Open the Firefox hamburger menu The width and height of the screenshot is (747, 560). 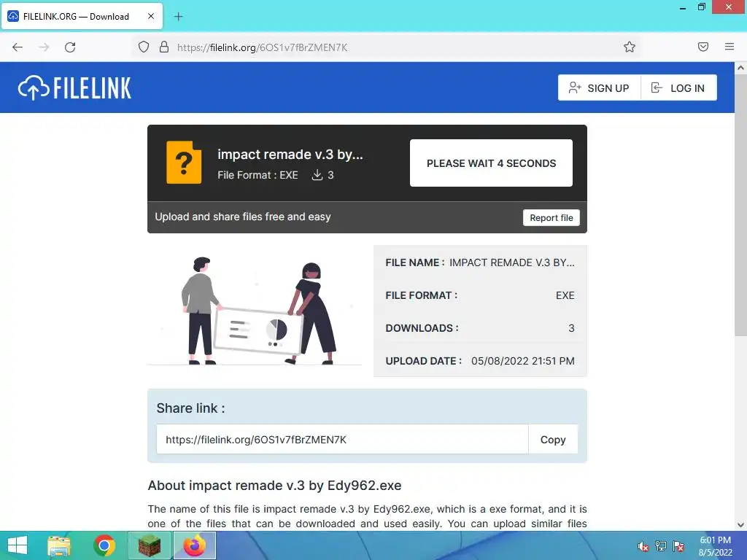729,47
